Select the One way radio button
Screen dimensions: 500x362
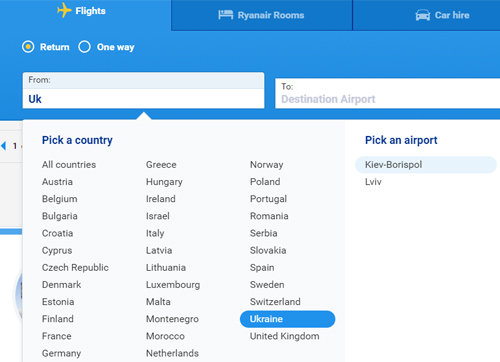(84, 47)
